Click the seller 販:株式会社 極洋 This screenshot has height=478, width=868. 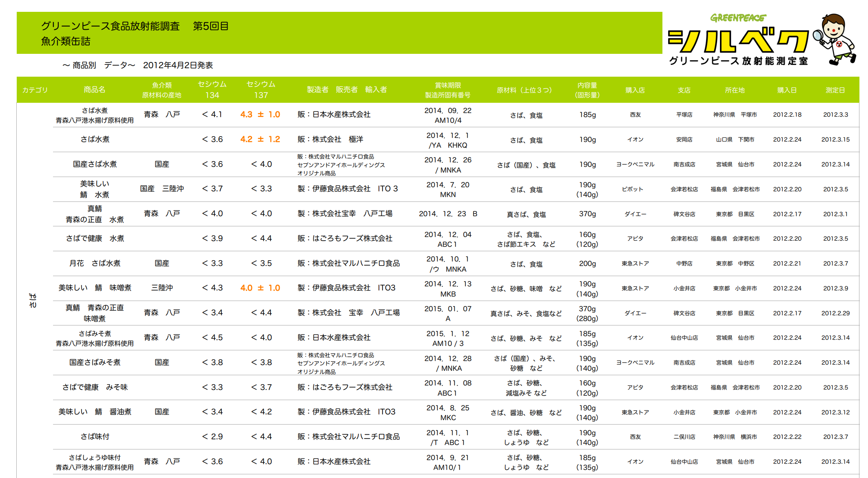[x=330, y=139]
